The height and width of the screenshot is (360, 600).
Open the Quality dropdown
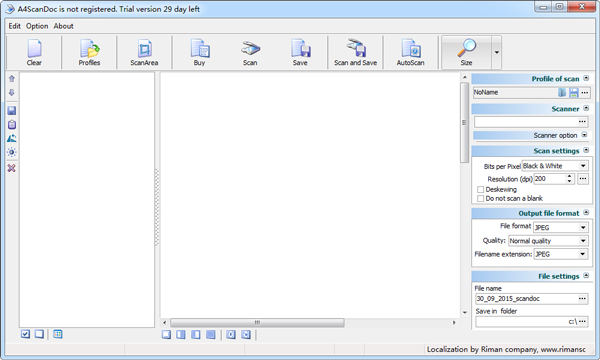coord(583,241)
